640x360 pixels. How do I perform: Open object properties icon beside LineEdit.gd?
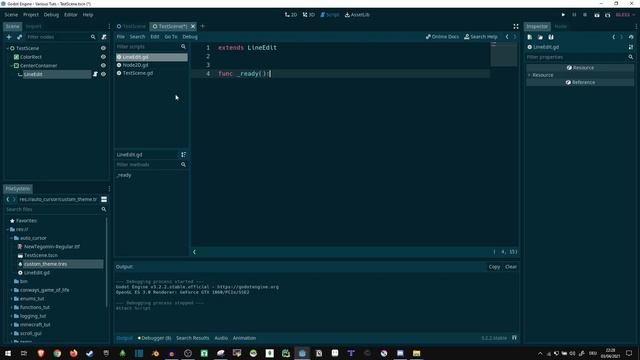coord(631,47)
